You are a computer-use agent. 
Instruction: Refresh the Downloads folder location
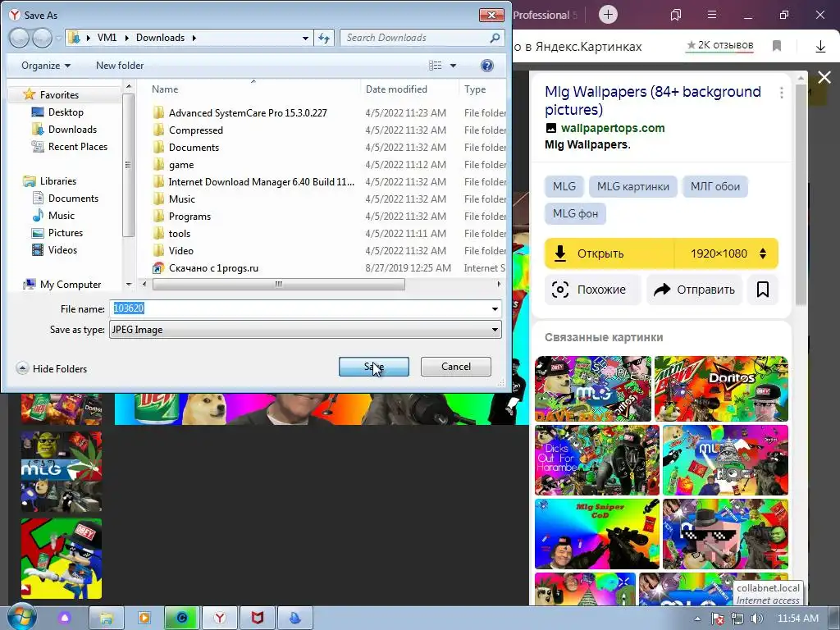click(x=324, y=38)
